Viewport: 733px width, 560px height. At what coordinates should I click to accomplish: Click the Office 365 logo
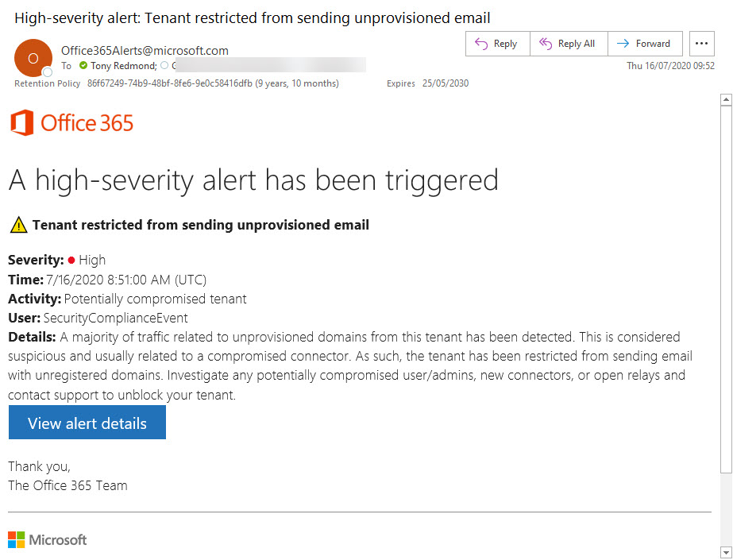click(71, 123)
